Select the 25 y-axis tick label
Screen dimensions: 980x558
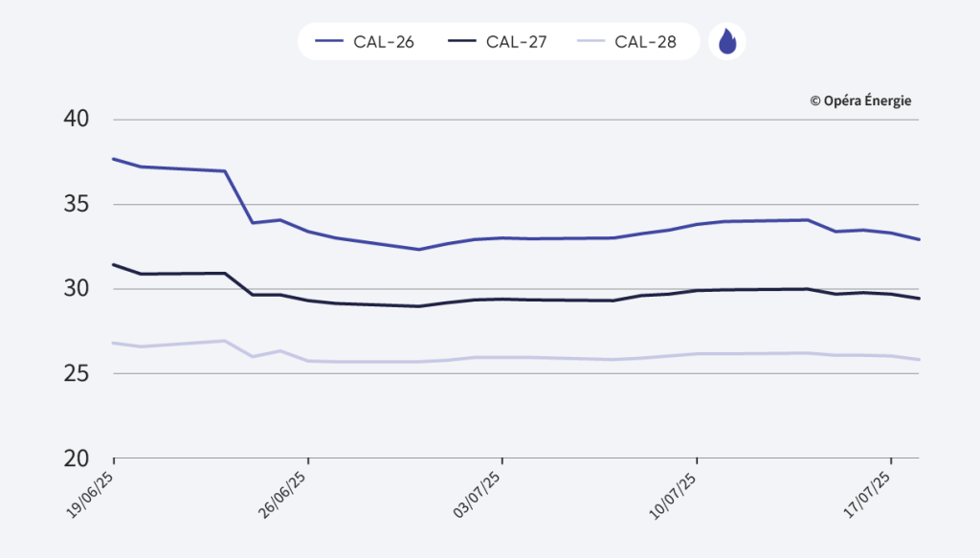tap(77, 373)
